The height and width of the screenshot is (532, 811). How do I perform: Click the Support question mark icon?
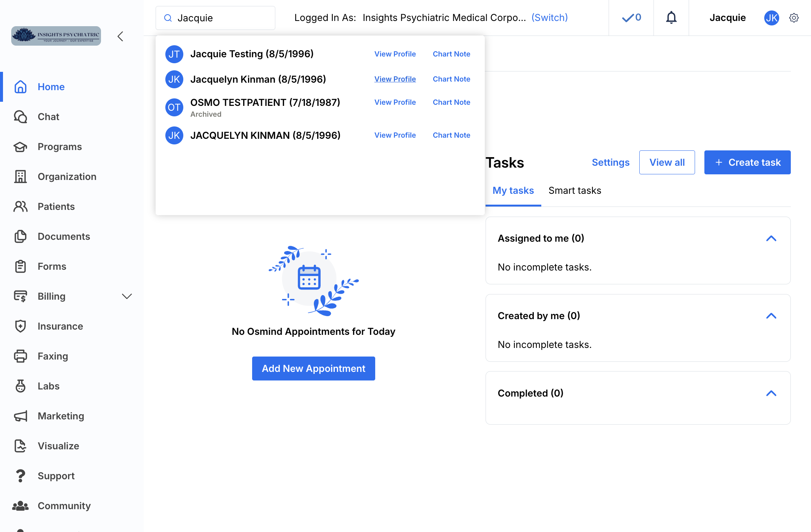pos(20,476)
